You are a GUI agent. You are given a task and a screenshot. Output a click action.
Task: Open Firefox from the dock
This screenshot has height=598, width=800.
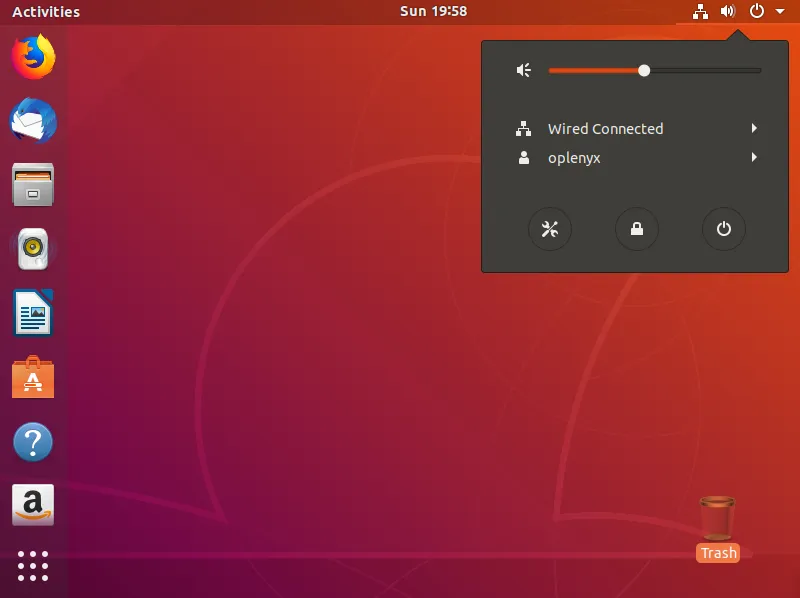point(33,58)
